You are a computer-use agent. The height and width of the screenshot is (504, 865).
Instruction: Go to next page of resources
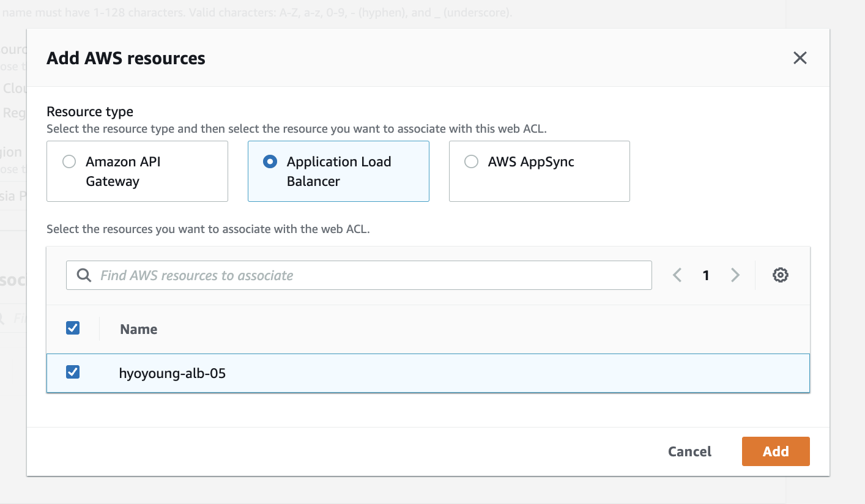click(735, 275)
